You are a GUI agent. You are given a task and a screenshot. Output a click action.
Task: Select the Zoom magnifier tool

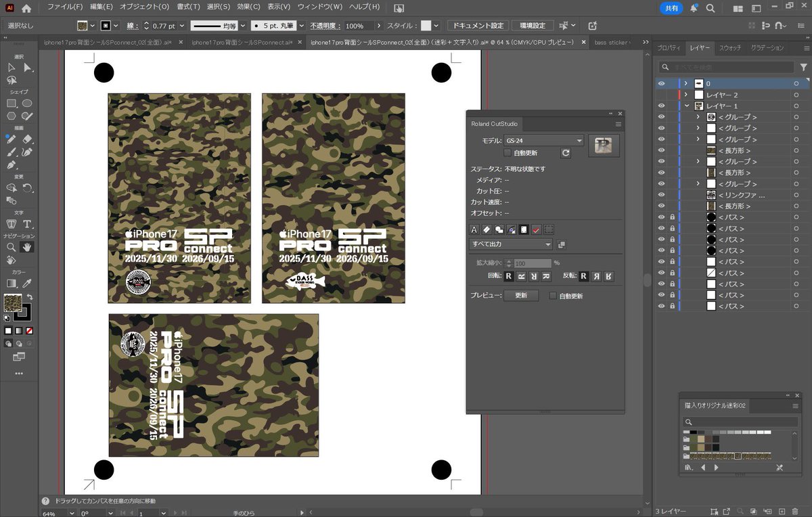pos(12,247)
